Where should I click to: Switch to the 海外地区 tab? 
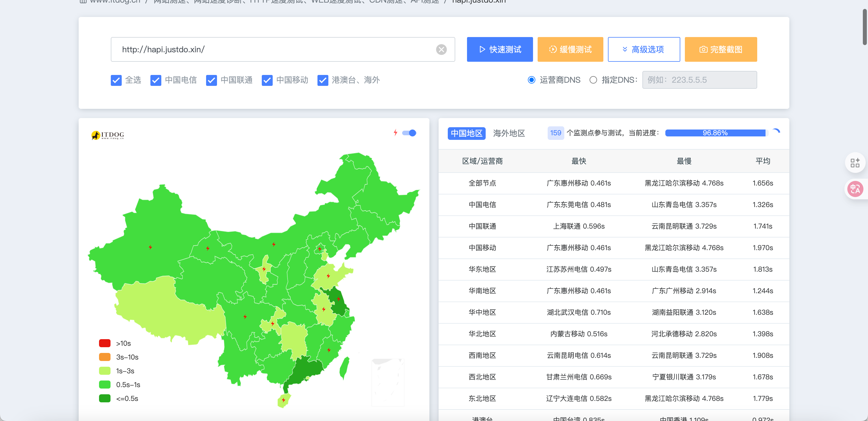[x=509, y=133]
